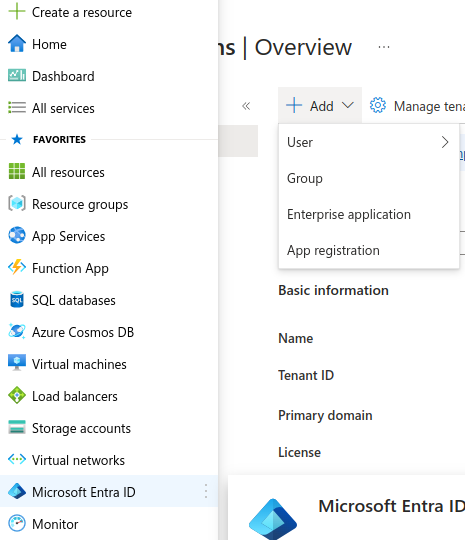Open All services in sidebar
Image resolution: width=465 pixels, height=540 pixels.
[63, 108]
